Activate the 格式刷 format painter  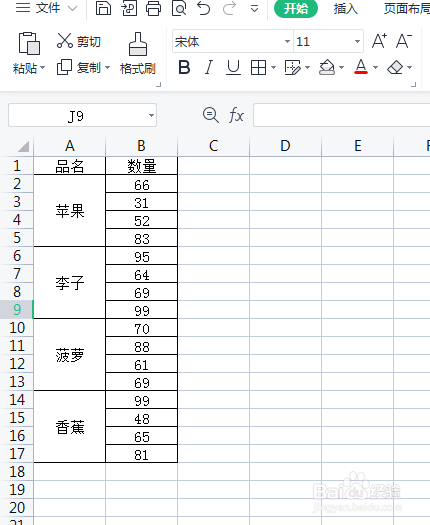pos(138,54)
